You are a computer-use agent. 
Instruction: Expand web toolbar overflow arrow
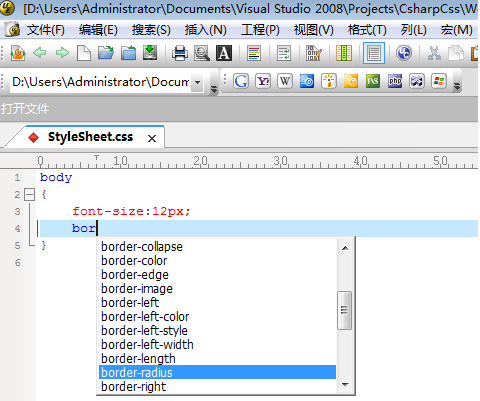point(457,87)
